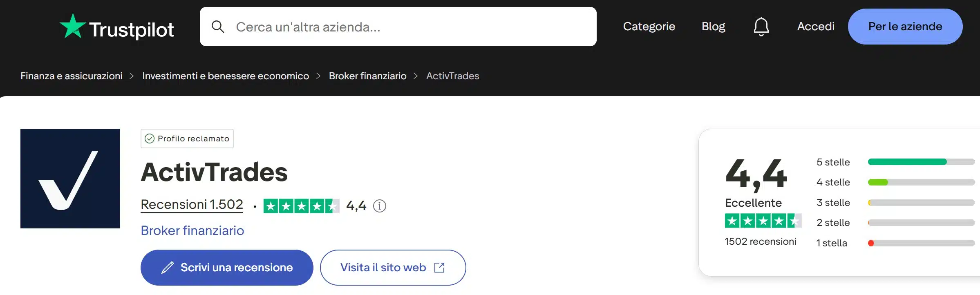The width and height of the screenshot is (980, 295).
Task: Click the Per le aziende button
Action: 904,26
